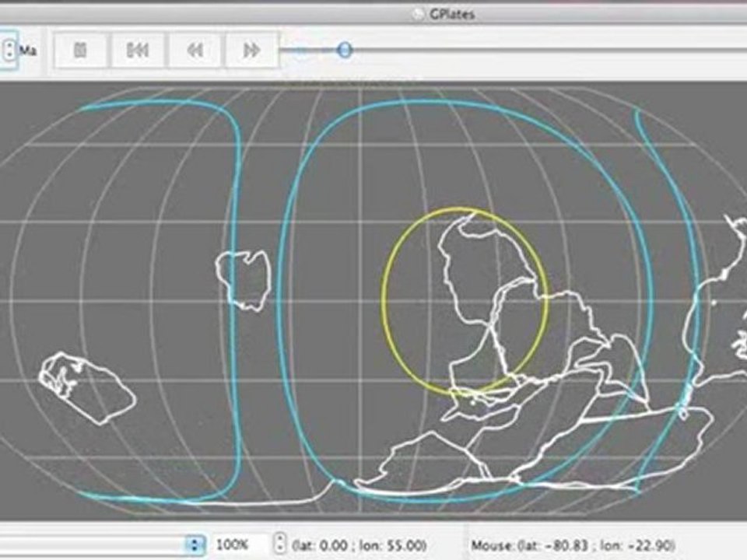Reset animation to start time

pos(138,50)
